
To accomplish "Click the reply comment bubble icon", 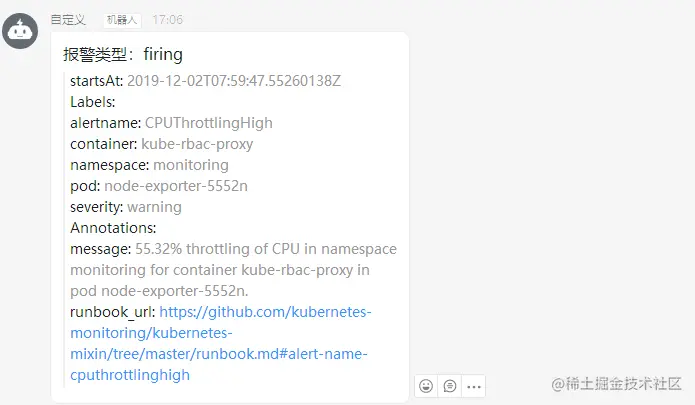I will coord(450,386).
